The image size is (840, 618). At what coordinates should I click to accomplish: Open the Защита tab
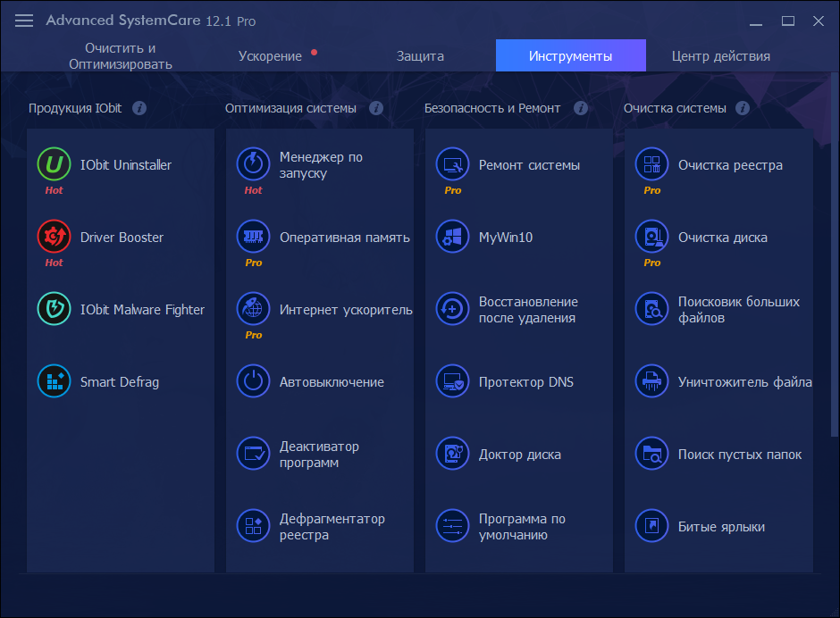[x=421, y=55]
